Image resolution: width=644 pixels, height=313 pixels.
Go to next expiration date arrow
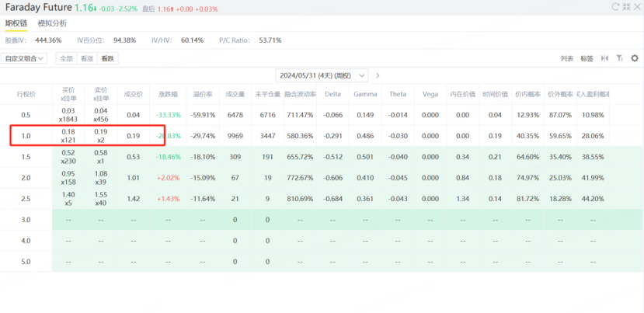(x=378, y=75)
